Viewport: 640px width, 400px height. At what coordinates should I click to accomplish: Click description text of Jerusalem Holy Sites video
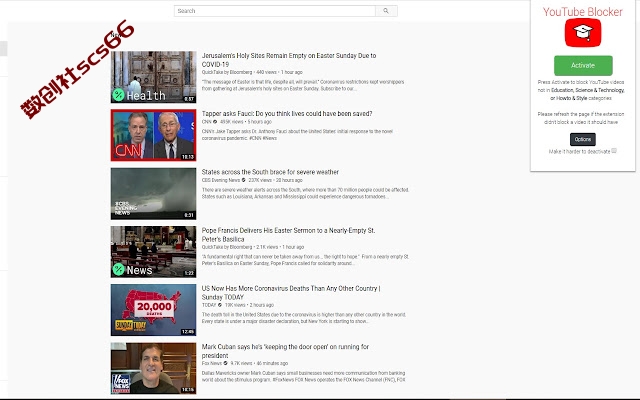click(x=303, y=85)
